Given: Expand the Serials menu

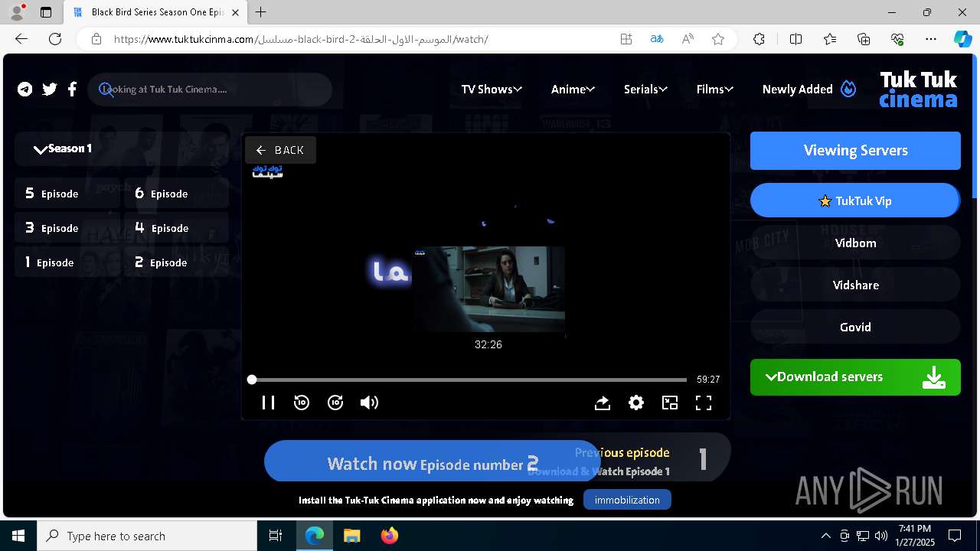Looking at the screenshot, I should 645,90.
